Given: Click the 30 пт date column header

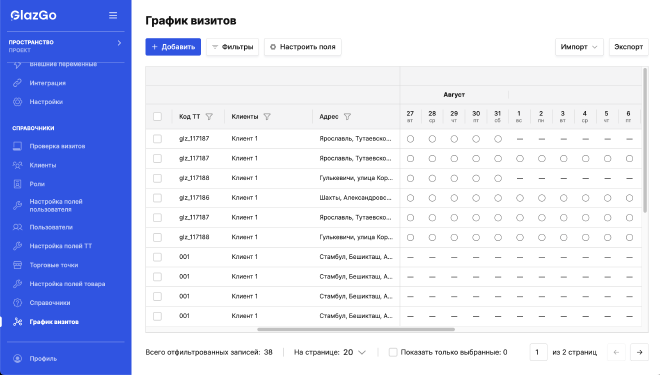Looking at the screenshot, I should pos(476,117).
